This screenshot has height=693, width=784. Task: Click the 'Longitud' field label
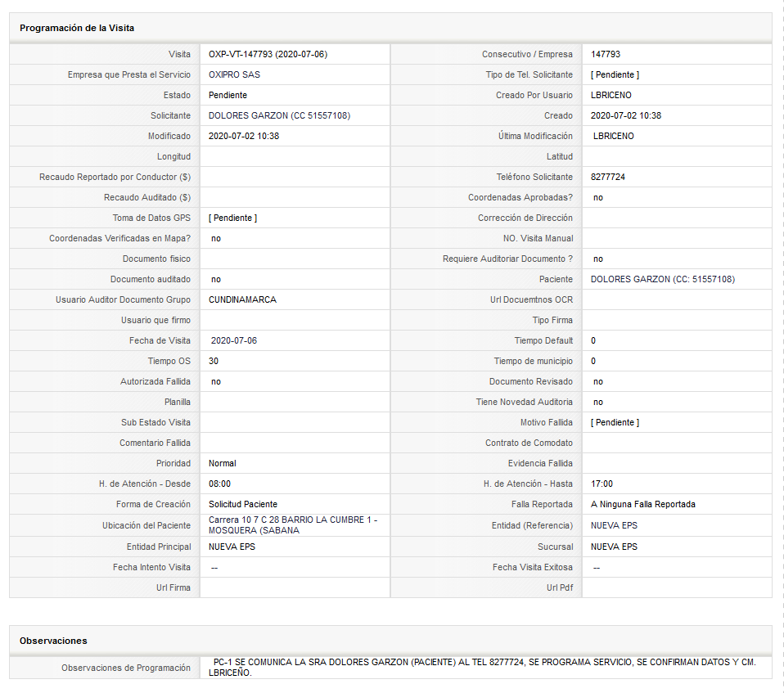click(x=174, y=156)
